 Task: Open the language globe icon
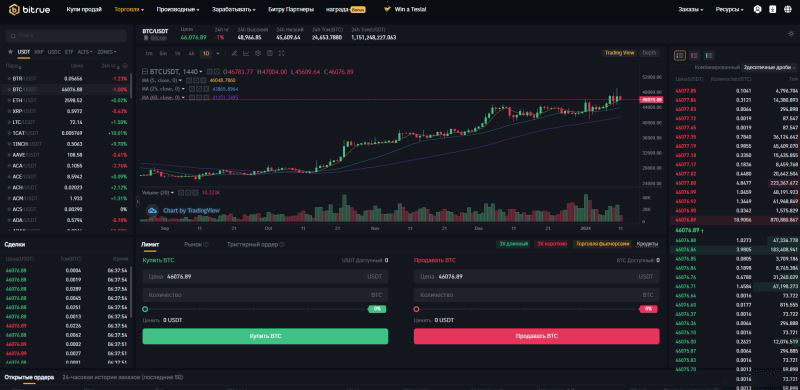pyautogui.click(x=787, y=9)
